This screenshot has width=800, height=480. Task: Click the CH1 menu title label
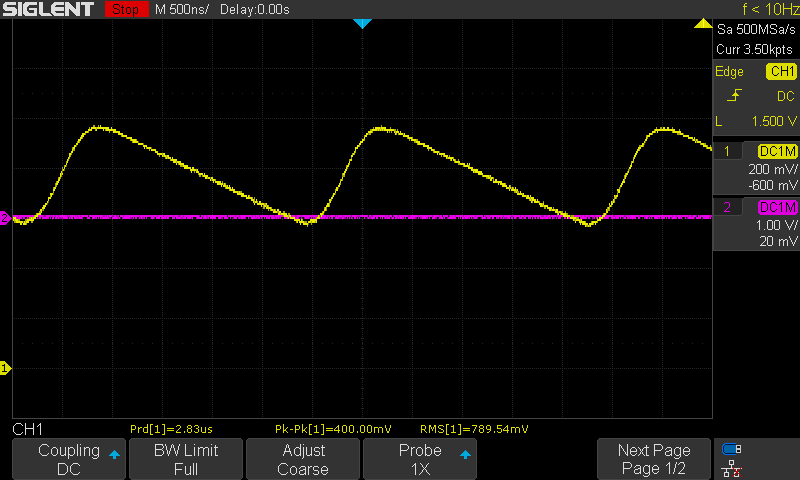pyautogui.click(x=28, y=429)
